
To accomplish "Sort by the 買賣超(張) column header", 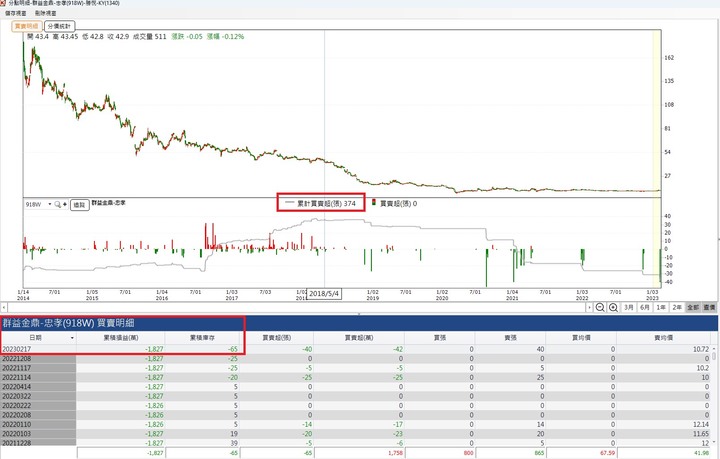I will click(276, 338).
